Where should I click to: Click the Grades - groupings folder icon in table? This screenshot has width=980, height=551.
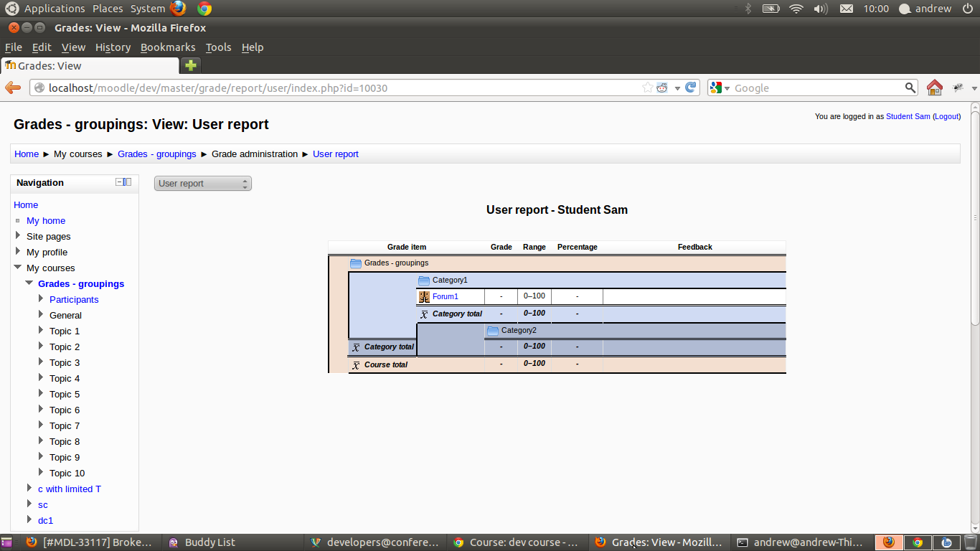click(x=356, y=263)
